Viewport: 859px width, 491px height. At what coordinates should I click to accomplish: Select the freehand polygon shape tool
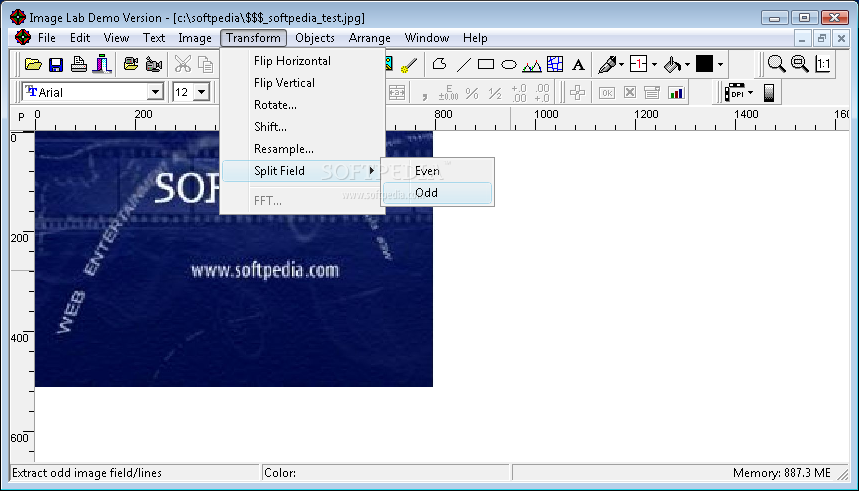439,64
